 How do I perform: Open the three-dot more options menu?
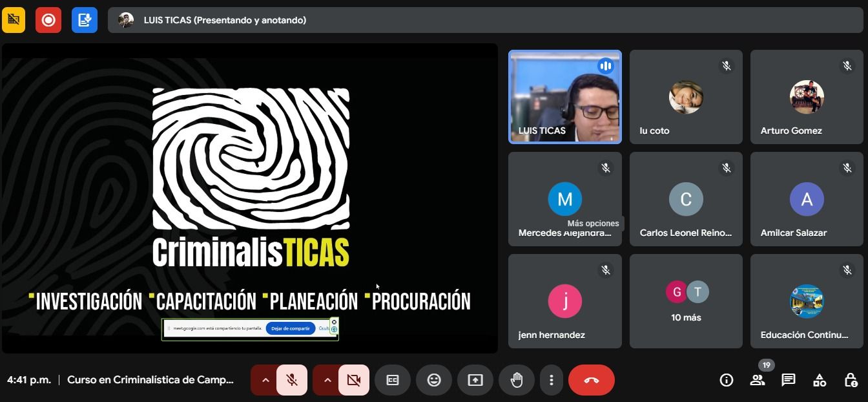[x=551, y=380]
